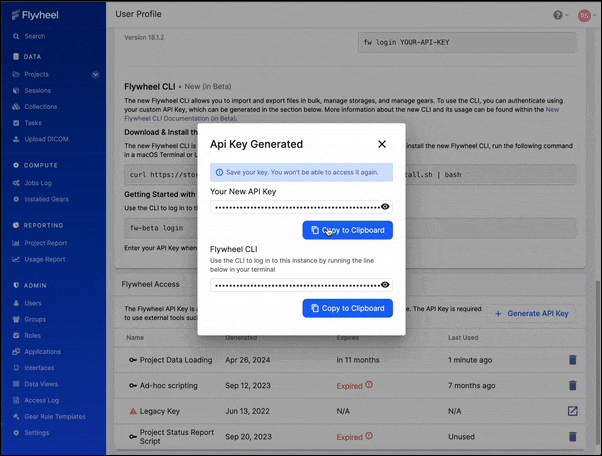Screen dimensions: 602x456
Task: Go to Groups admin page
Action: point(35,319)
